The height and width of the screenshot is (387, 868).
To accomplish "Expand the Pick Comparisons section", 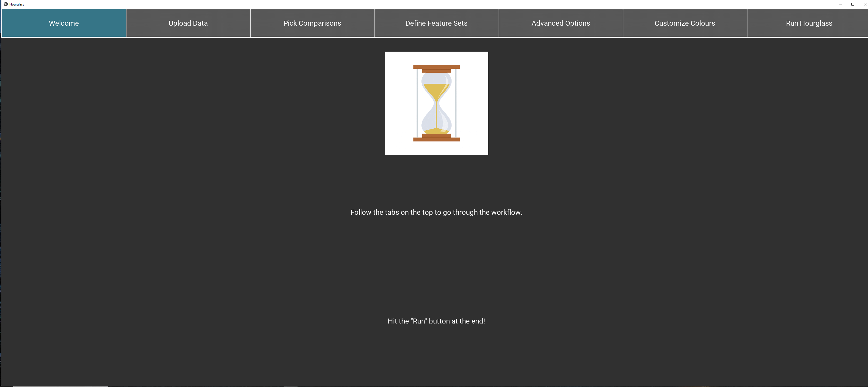I will 312,23.
